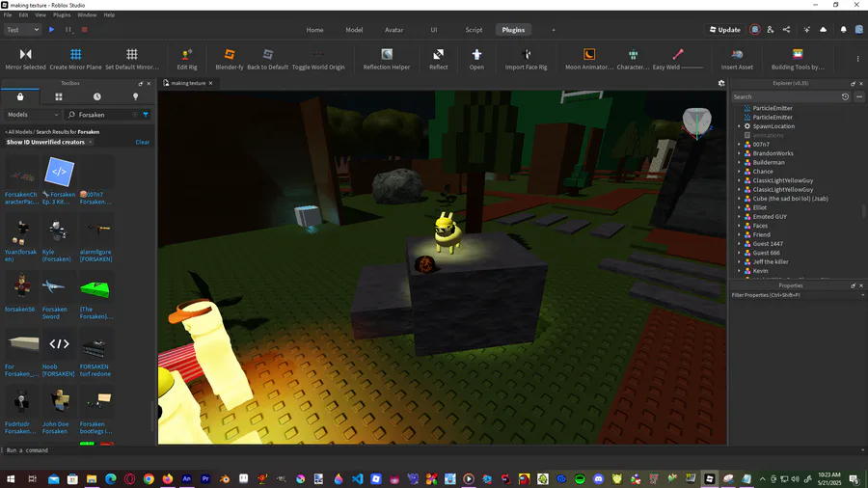868x488 pixels.
Task: Open the collaborators person icon
Action: click(x=770, y=30)
